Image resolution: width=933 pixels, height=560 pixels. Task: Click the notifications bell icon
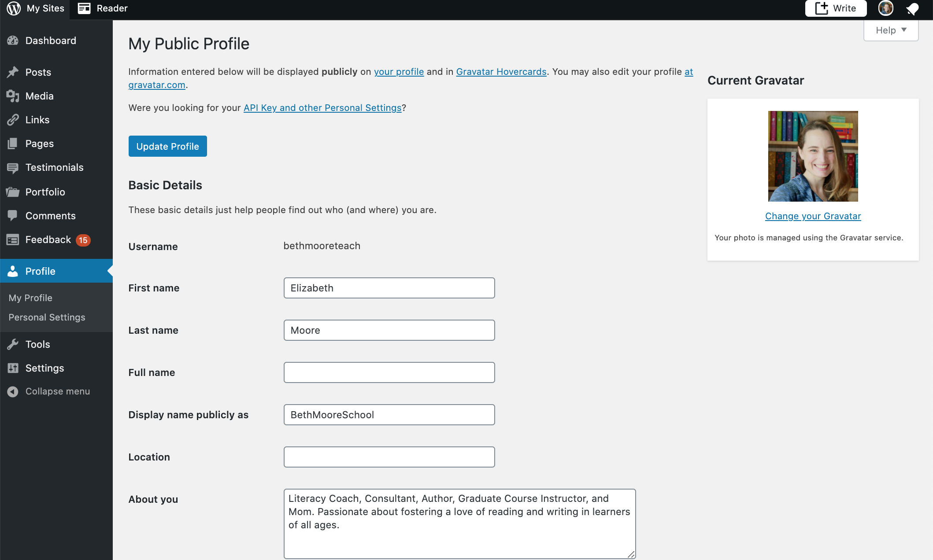click(912, 8)
